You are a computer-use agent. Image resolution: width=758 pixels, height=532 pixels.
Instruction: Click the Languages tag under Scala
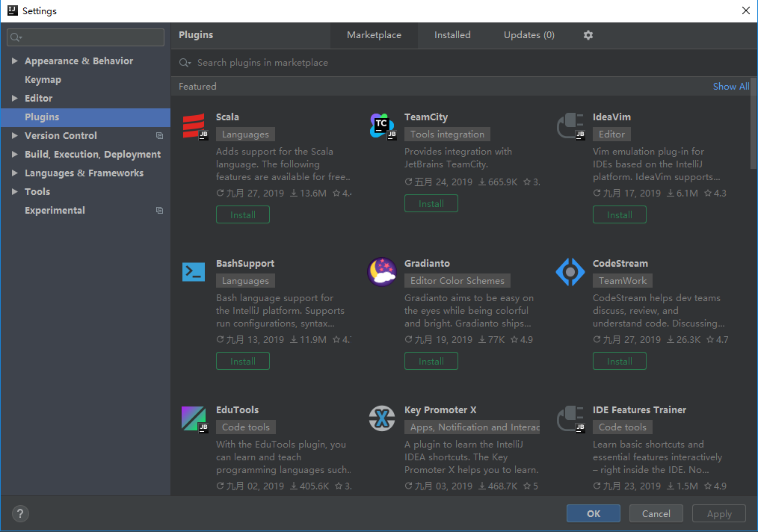[245, 134]
